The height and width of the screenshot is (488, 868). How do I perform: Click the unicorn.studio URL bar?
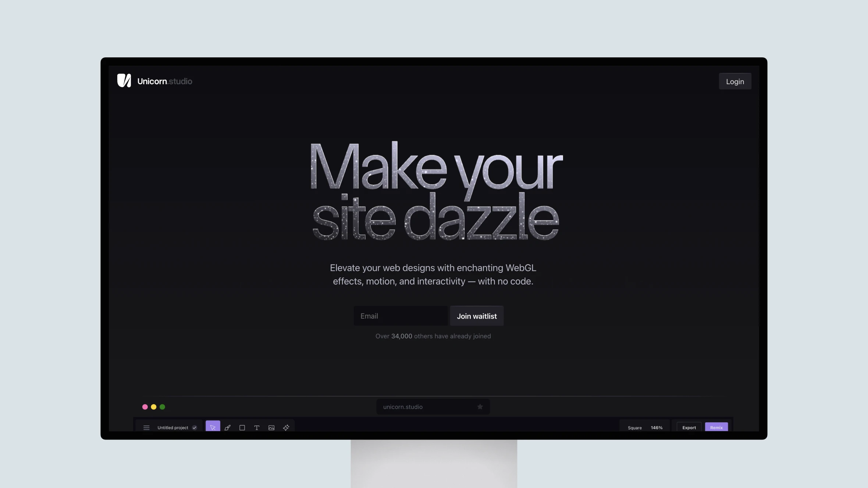pyautogui.click(x=433, y=406)
